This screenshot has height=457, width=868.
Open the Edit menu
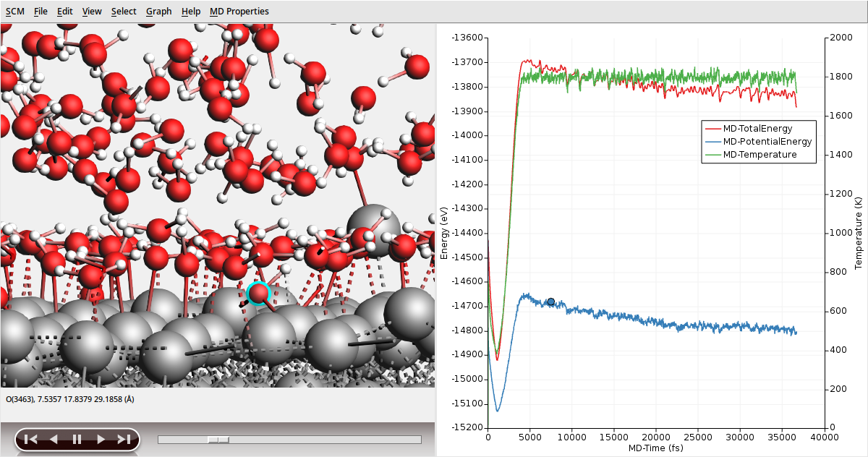65,11
